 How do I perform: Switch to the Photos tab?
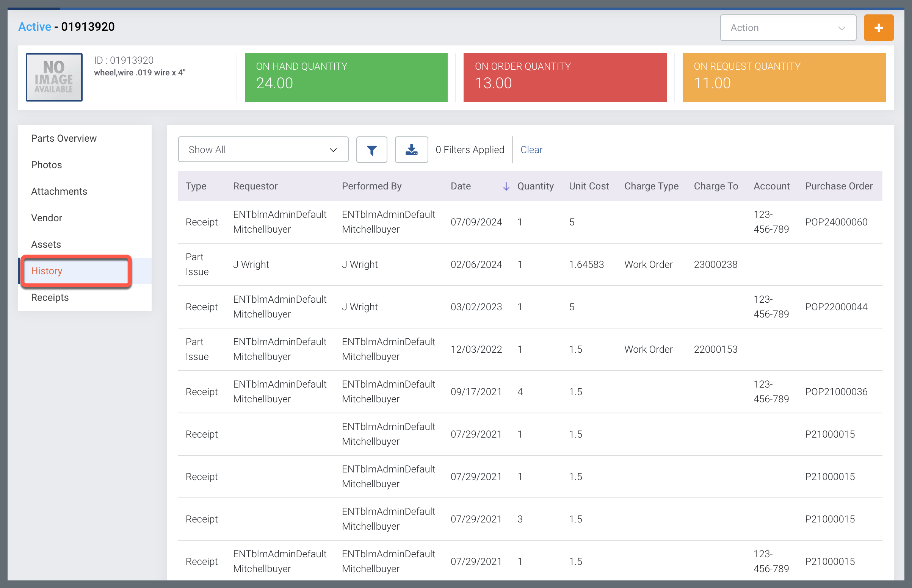point(47,165)
